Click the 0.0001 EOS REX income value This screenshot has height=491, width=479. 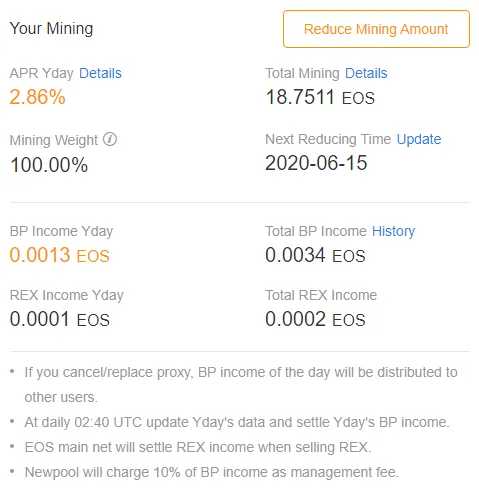coord(60,319)
